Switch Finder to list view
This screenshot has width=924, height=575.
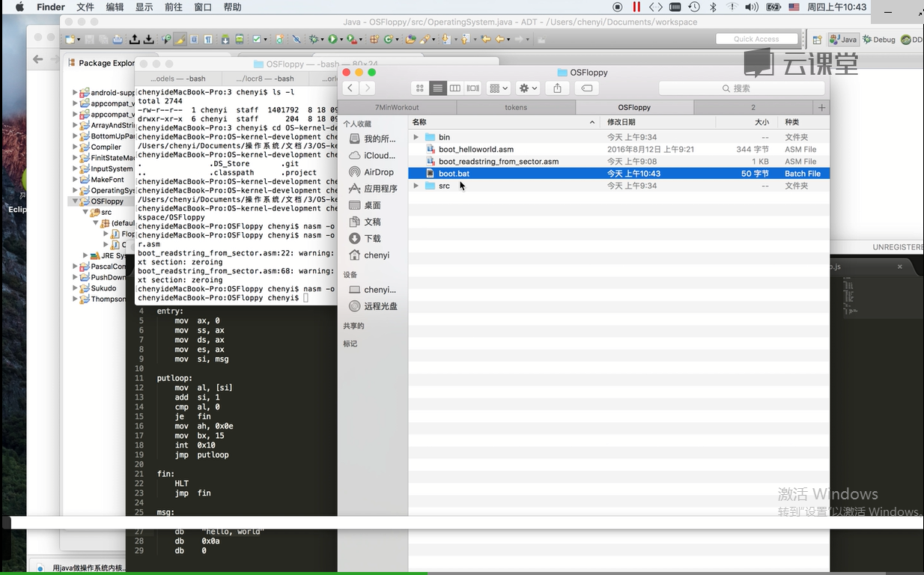point(437,88)
